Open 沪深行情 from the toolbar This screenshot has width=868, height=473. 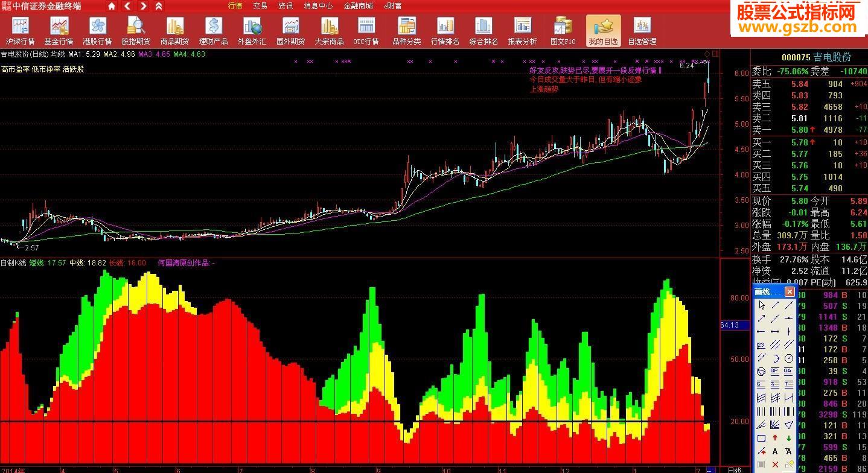21,31
